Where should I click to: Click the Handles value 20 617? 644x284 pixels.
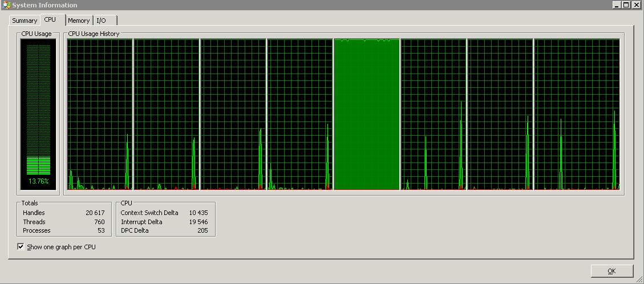95,213
